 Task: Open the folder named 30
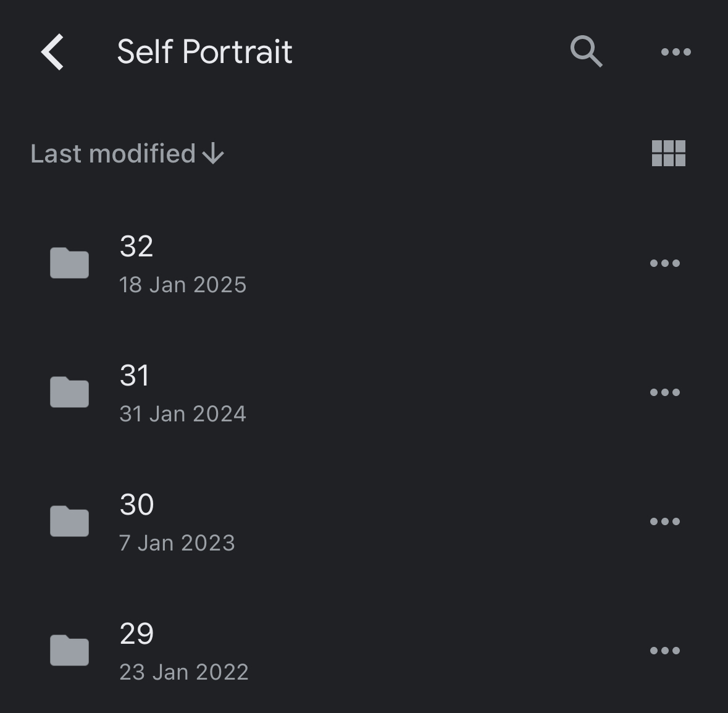pos(136,505)
